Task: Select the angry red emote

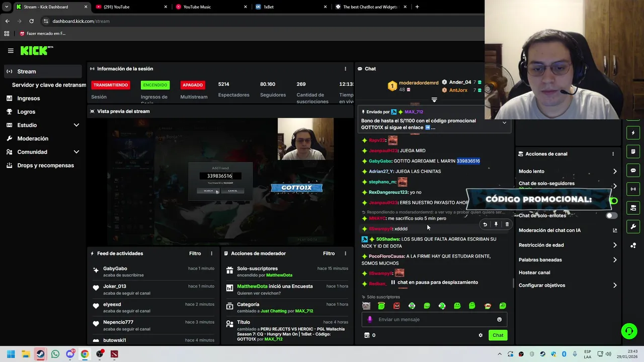Action: (396, 306)
